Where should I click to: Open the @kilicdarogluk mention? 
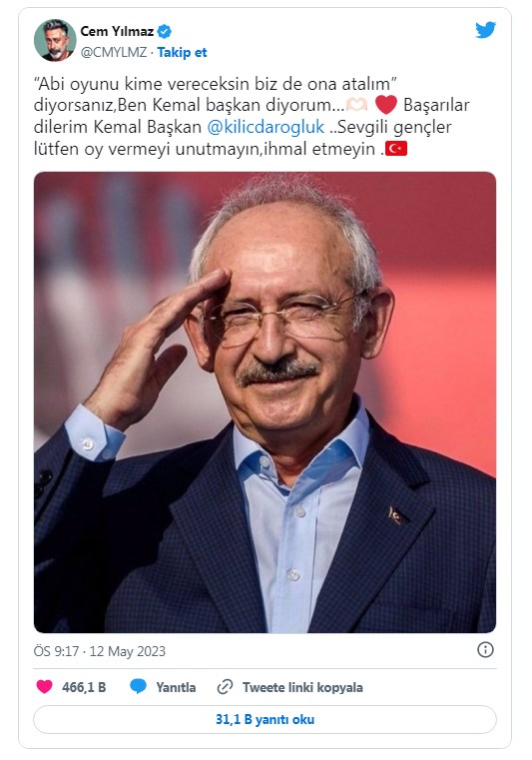pyautogui.click(x=266, y=127)
